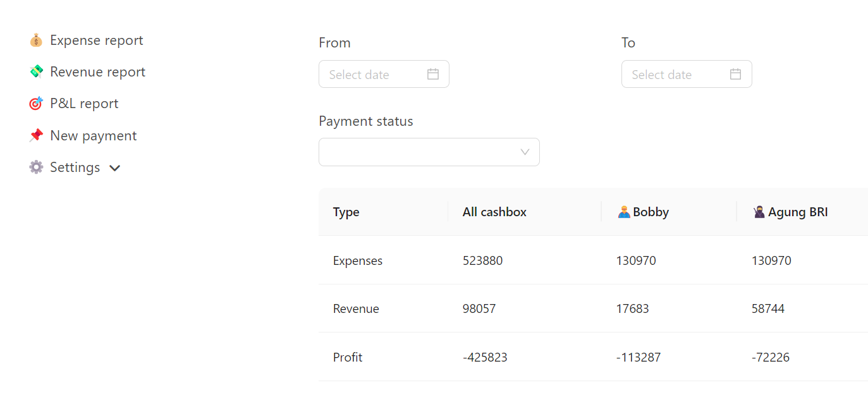Click the money bag Expense report icon
This screenshot has width=868, height=409.
[x=36, y=40]
